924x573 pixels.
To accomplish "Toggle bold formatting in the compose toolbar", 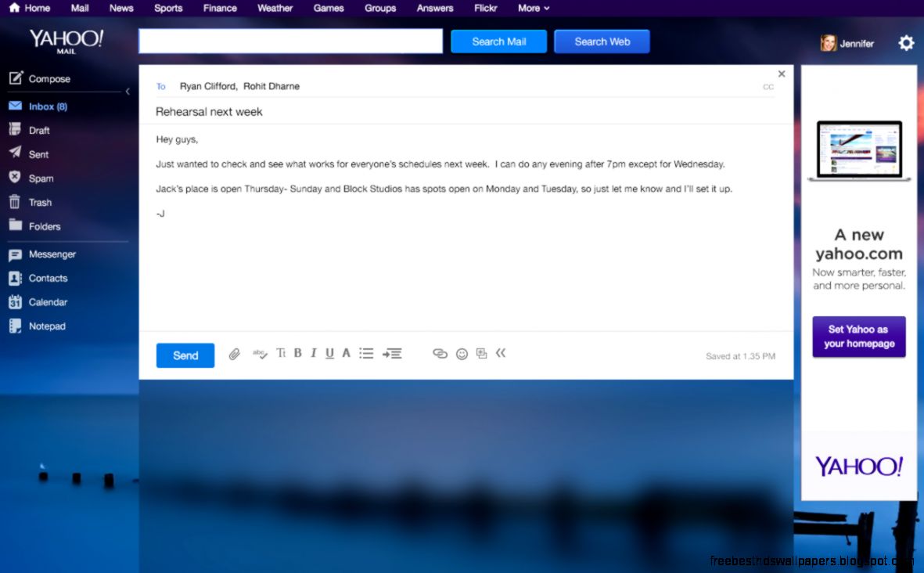I will [298, 353].
